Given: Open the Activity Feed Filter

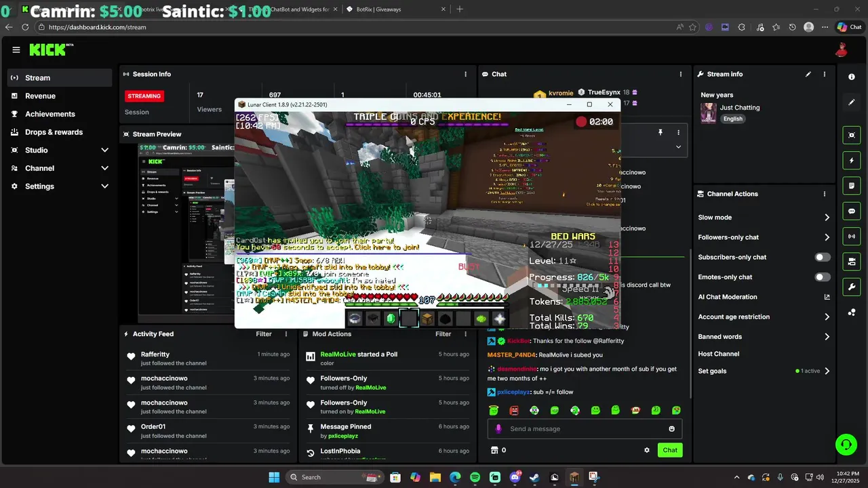Looking at the screenshot, I should tap(264, 334).
